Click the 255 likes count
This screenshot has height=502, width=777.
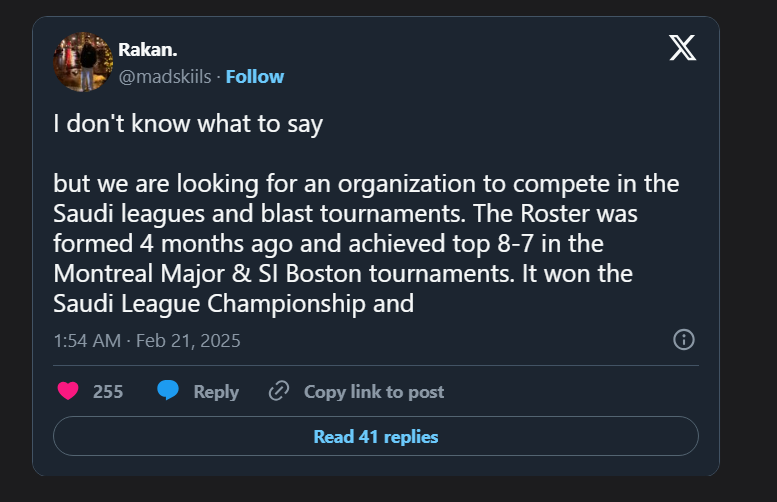pyautogui.click(x=108, y=392)
